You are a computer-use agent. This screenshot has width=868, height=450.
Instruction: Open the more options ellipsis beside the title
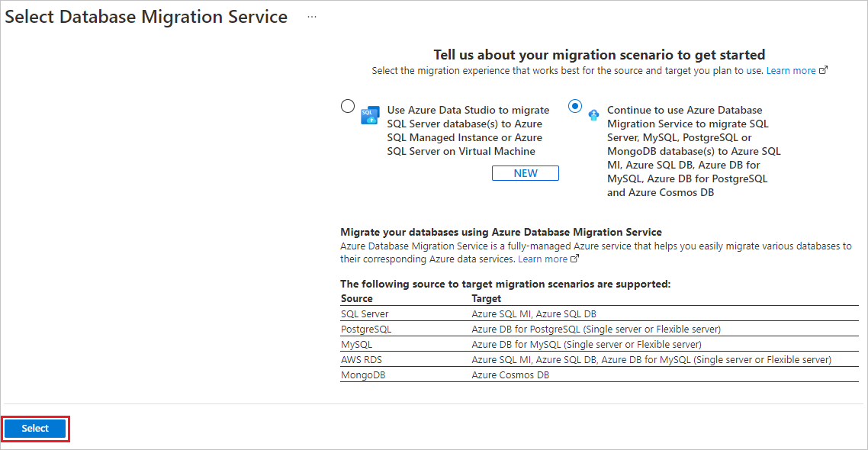click(312, 17)
